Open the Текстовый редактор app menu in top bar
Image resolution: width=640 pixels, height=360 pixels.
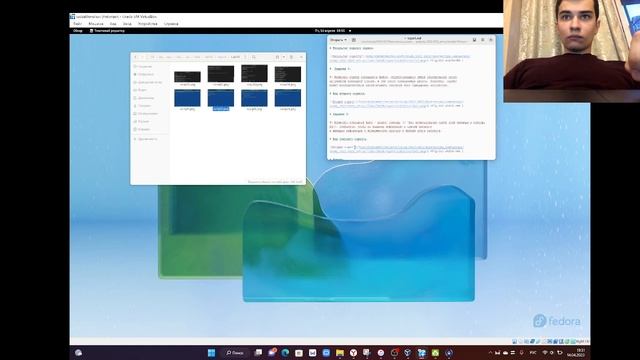coord(107,31)
